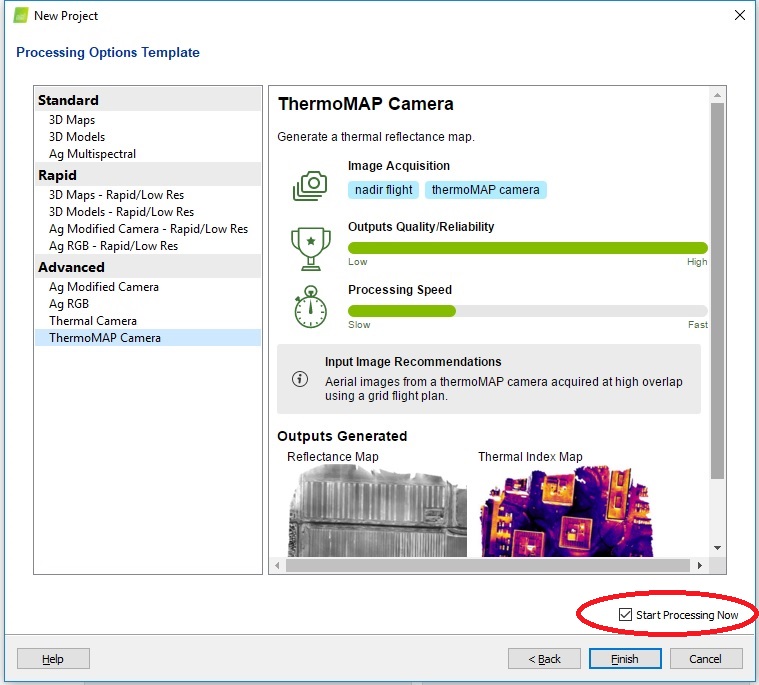This screenshot has width=759, height=685.
Task: Click the horizontal scrollbar right arrow
Action: [699, 565]
